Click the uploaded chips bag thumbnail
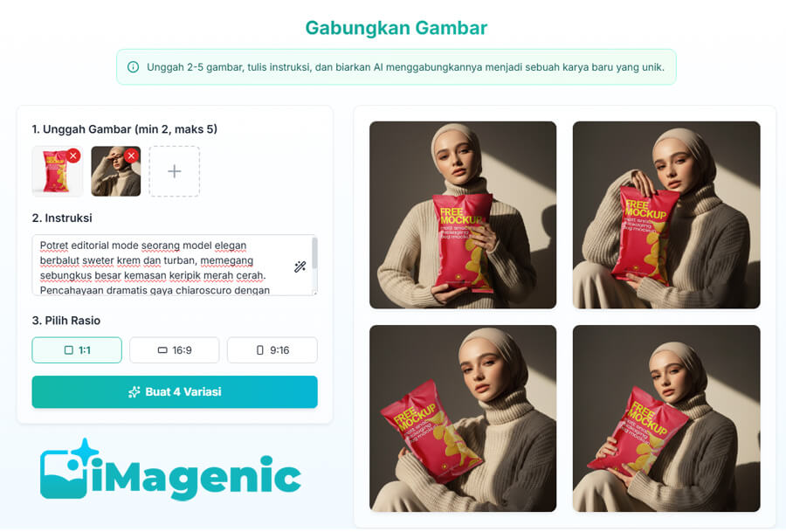The image size is (786, 532). click(x=57, y=171)
